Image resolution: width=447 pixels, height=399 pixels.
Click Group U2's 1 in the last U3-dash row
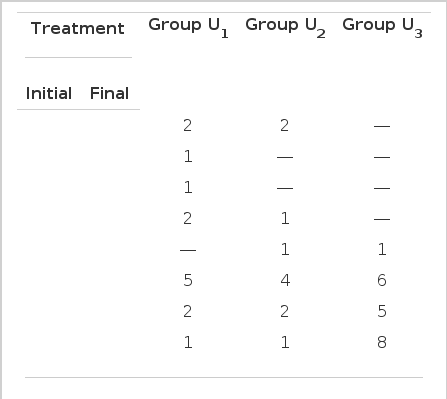(x=285, y=218)
